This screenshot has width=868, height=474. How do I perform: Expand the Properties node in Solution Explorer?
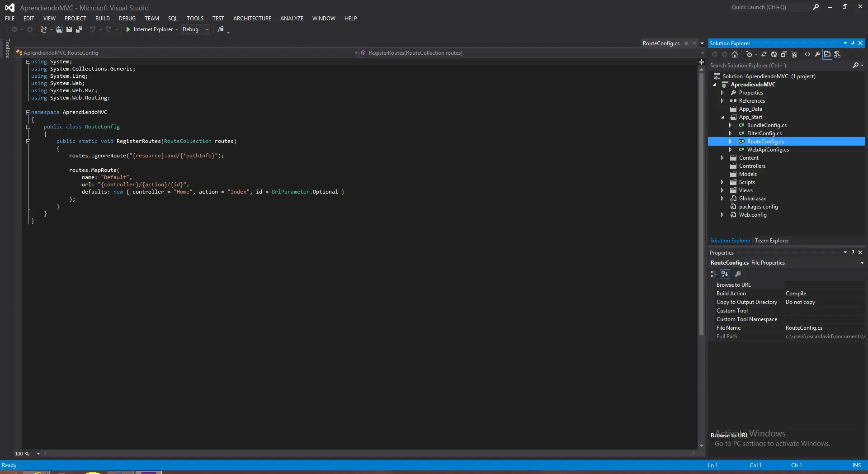722,93
